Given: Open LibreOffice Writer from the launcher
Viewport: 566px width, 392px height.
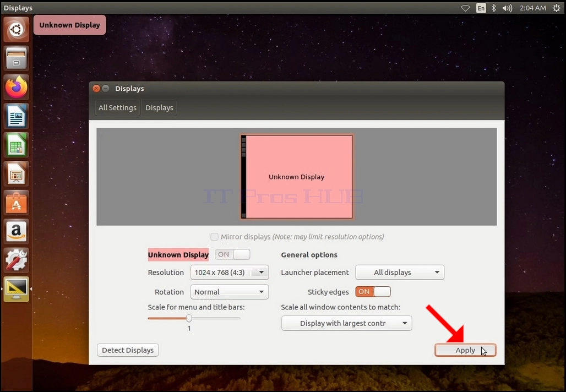Looking at the screenshot, I should pyautogui.click(x=17, y=116).
